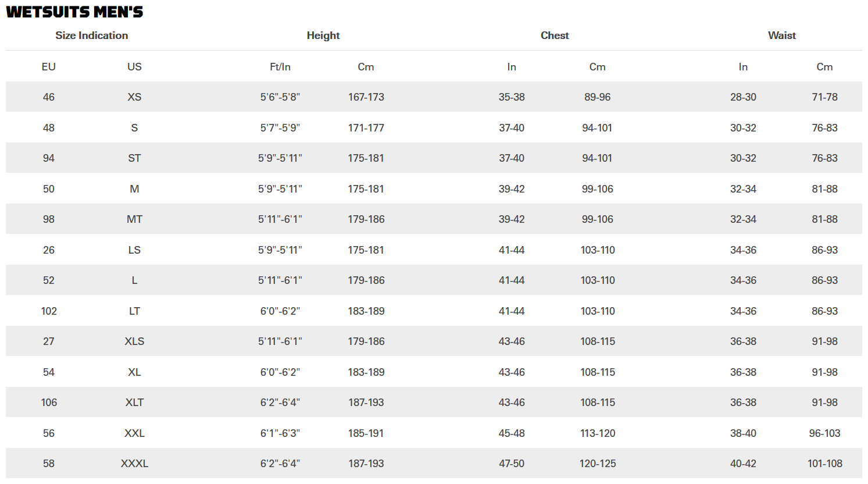Click the 101-108 waist cm cell

tap(825, 464)
